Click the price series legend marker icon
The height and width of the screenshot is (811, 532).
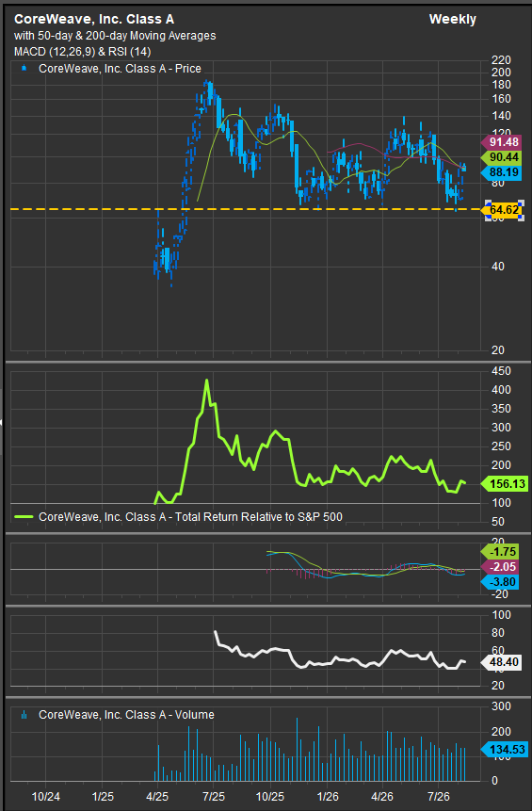click(24, 68)
